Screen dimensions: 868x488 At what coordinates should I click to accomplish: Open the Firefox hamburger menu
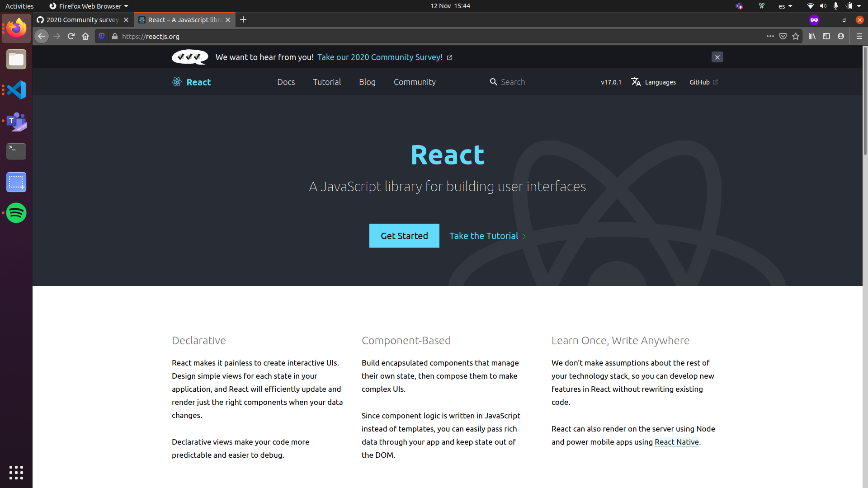point(859,36)
